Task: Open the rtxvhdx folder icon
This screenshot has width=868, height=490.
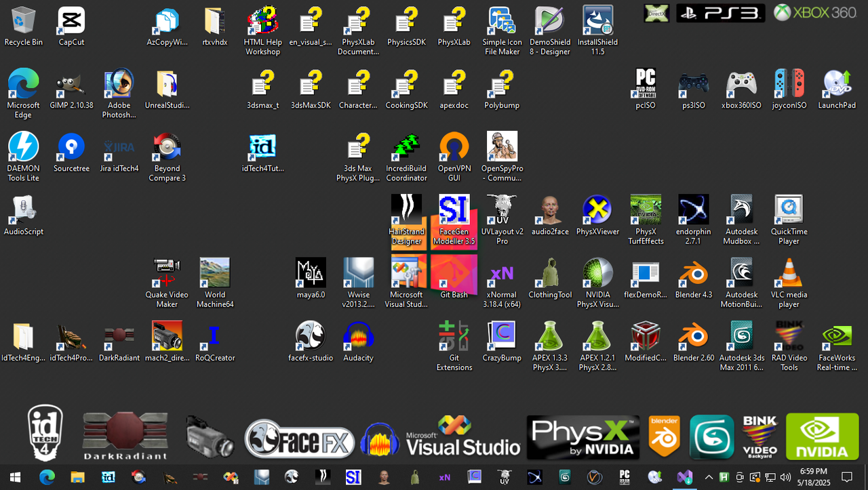Action: 214,26
